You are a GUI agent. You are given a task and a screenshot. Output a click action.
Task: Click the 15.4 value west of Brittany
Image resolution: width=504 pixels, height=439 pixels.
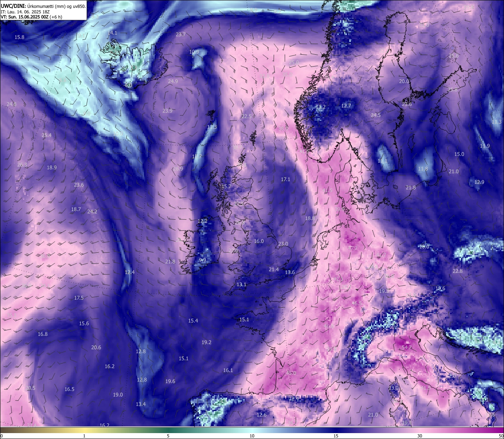[x=193, y=321]
